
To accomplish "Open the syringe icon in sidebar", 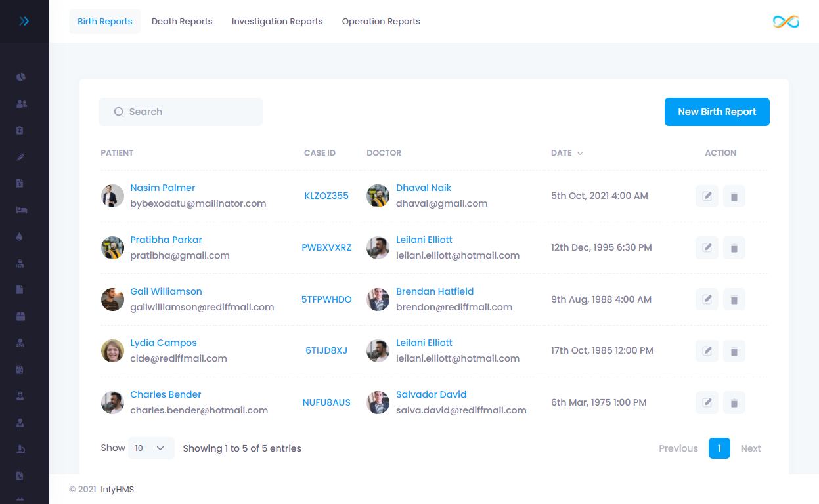I will [x=21, y=157].
